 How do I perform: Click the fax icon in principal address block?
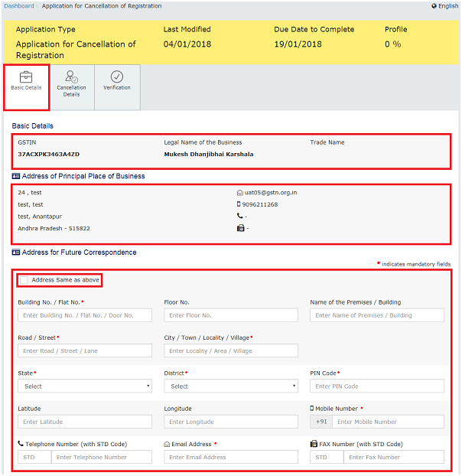[240, 228]
